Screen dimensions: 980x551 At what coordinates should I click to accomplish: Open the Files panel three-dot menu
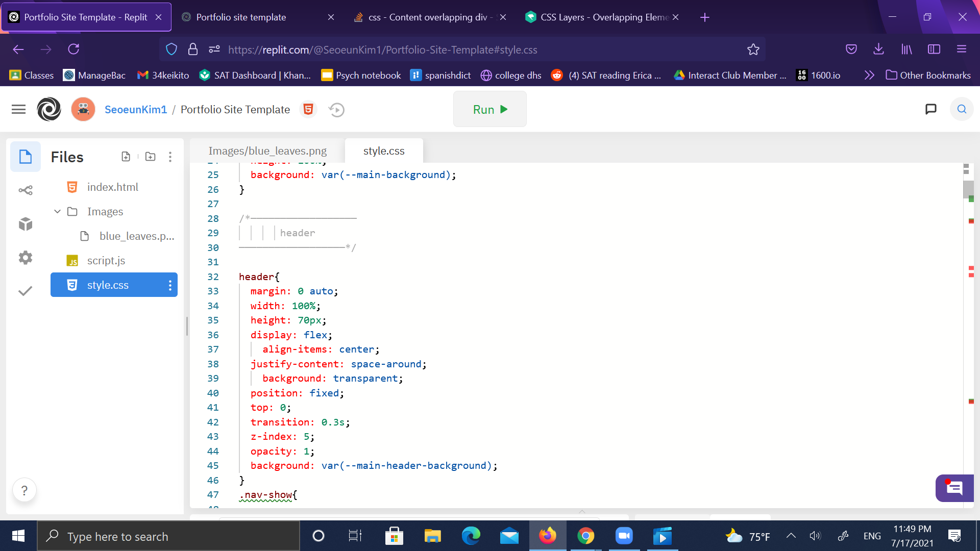170,157
